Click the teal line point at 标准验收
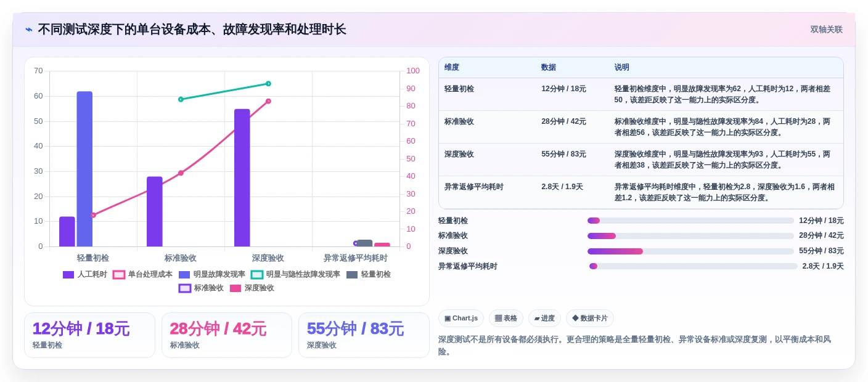Screen dimensions: 868x382 pos(181,99)
